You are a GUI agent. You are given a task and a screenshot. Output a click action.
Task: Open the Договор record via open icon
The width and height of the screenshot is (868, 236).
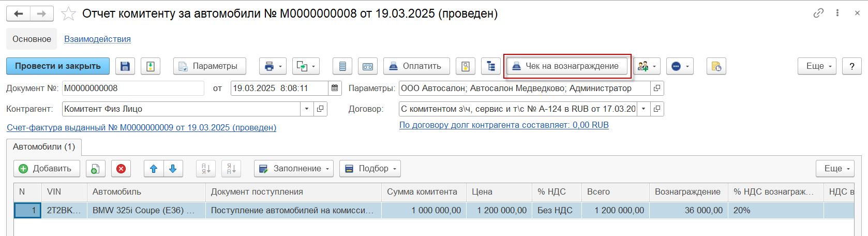pos(657,109)
